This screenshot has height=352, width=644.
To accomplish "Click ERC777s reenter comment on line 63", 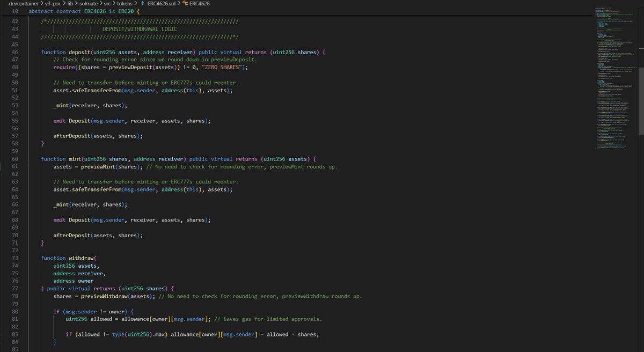I will pyautogui.click(x=146, y=182).
